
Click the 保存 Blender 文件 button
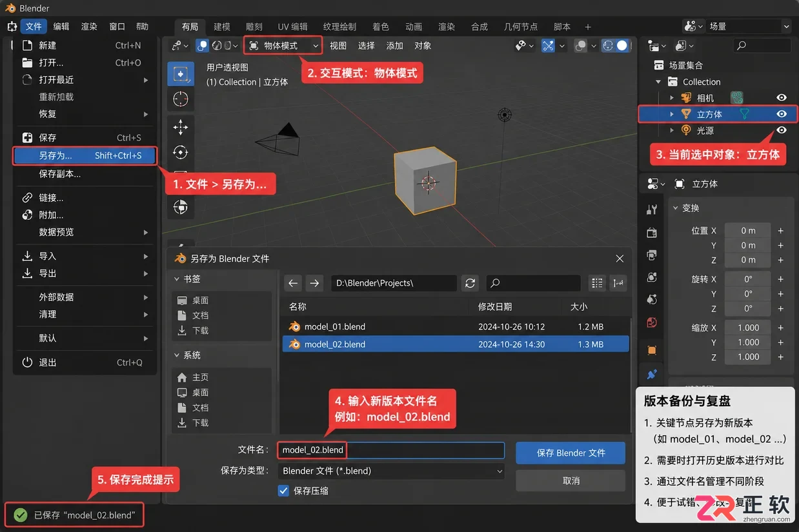click(x=571, y=453)
